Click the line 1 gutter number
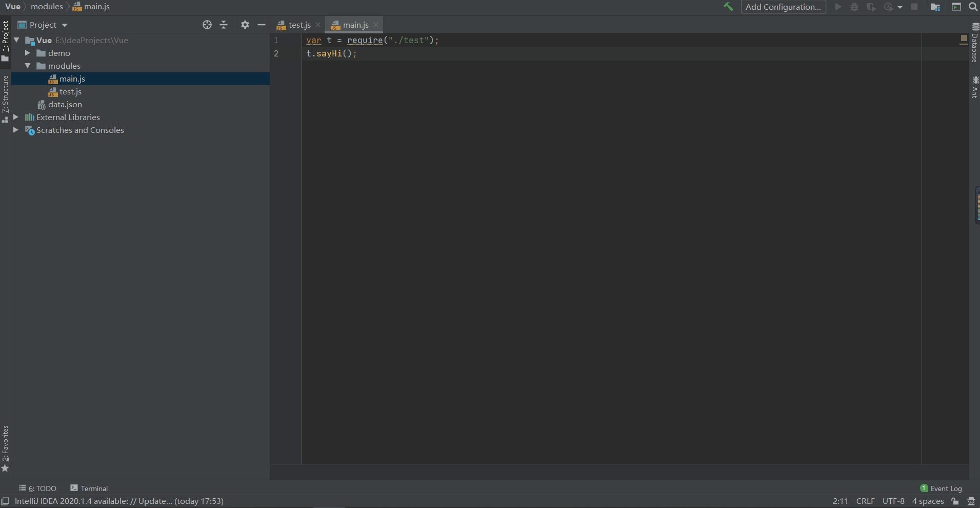This screenshot has height=508, width=980. click(276, 40)
